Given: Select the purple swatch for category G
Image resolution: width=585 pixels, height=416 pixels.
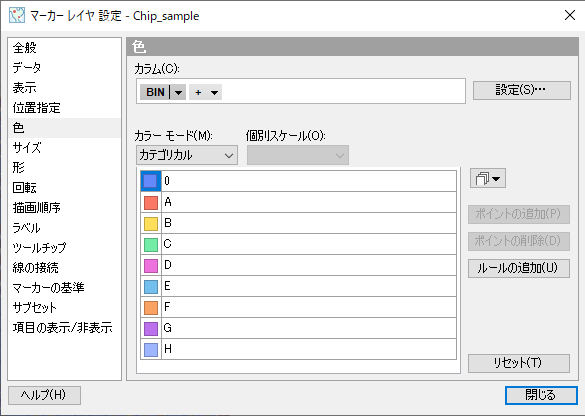Looking at the screenshot, I should click(x=151, y=328).
